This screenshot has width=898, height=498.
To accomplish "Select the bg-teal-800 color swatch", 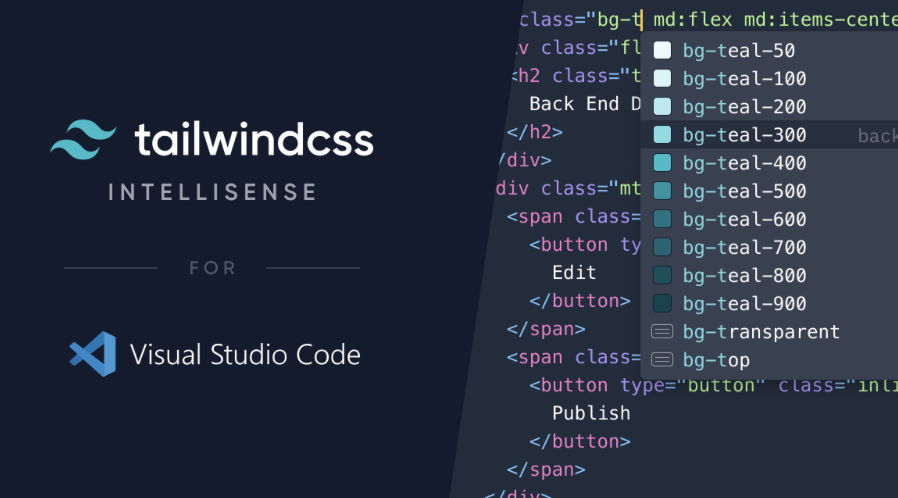I will 662,275.
